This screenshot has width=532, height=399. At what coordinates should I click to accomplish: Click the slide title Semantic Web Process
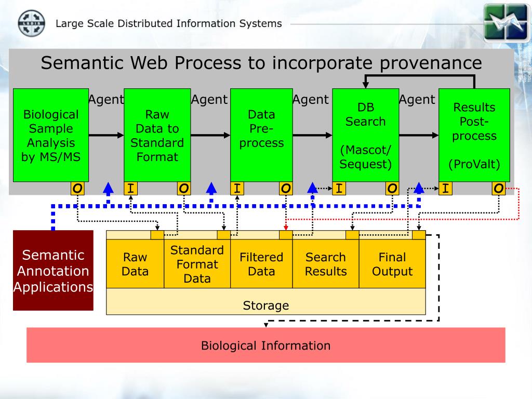[x=261, y=63]
